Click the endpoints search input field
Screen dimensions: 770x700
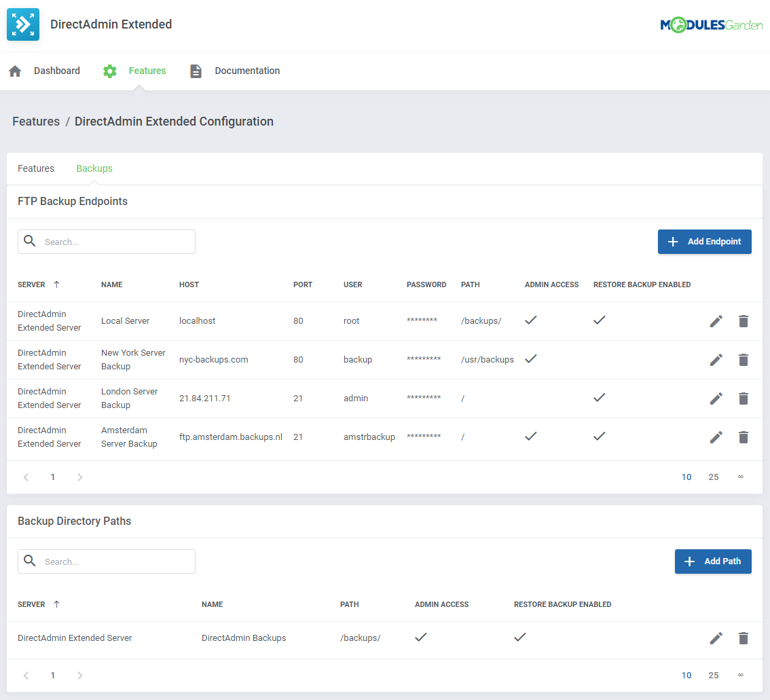pos(115,241)
